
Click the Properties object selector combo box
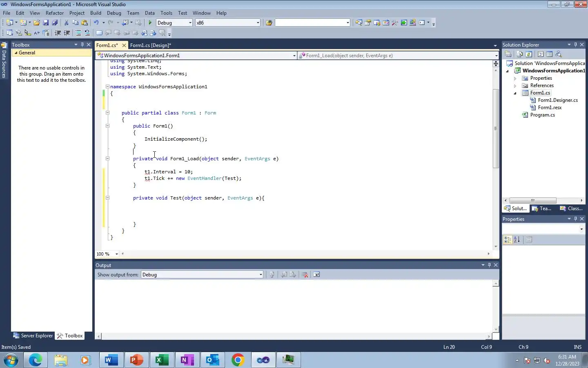(x=543, y=229)
